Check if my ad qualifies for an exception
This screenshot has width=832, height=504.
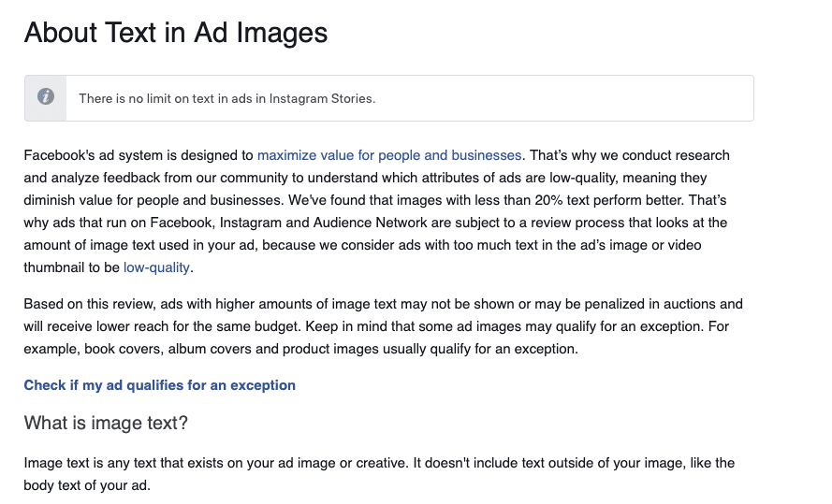point(160,385)
